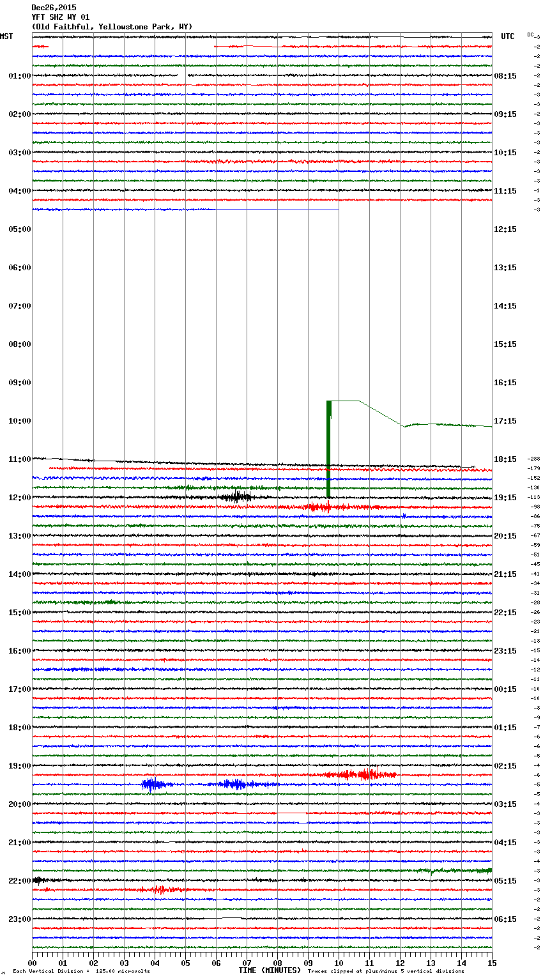This screenshot has height=980, width=543.
Task: Click the UTC time zone label
Action: click(x=508, y=36)
